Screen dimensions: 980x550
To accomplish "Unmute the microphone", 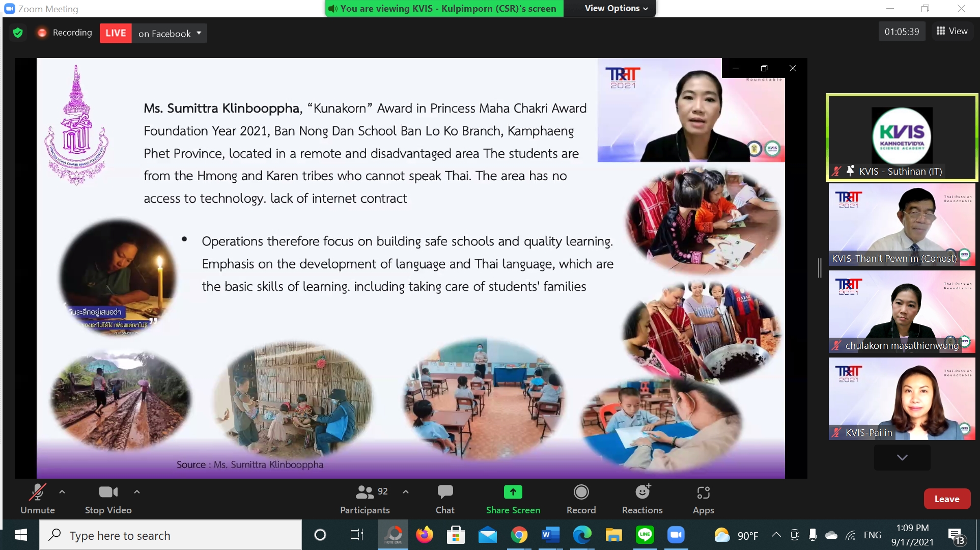I will point(38,499).
